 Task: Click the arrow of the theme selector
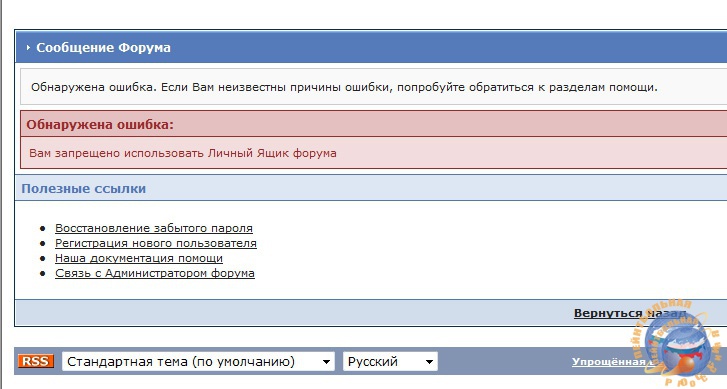pyautogui.click(x=326, y=362)
